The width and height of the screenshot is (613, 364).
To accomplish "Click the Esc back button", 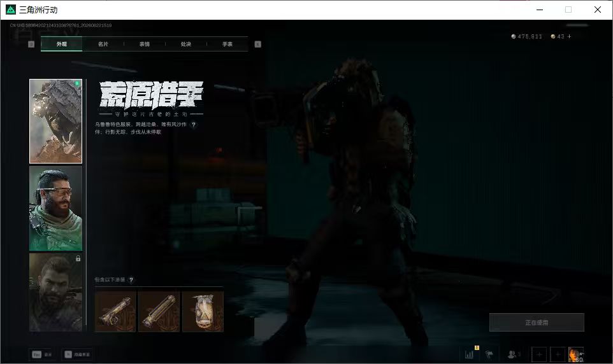I will tap(41, 354).
